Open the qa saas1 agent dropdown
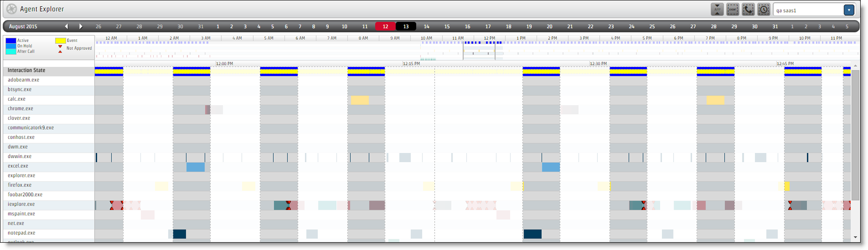Screen dimensions: 868x250 (849, 10)
